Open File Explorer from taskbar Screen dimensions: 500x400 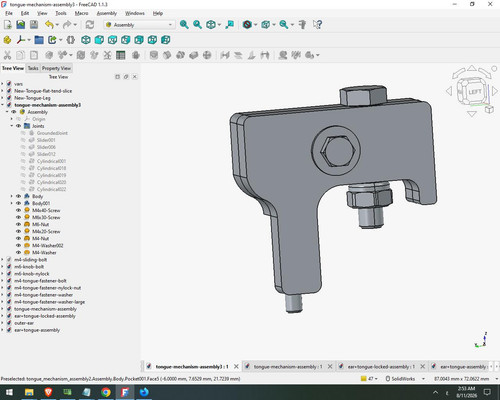tap(29, 392)
